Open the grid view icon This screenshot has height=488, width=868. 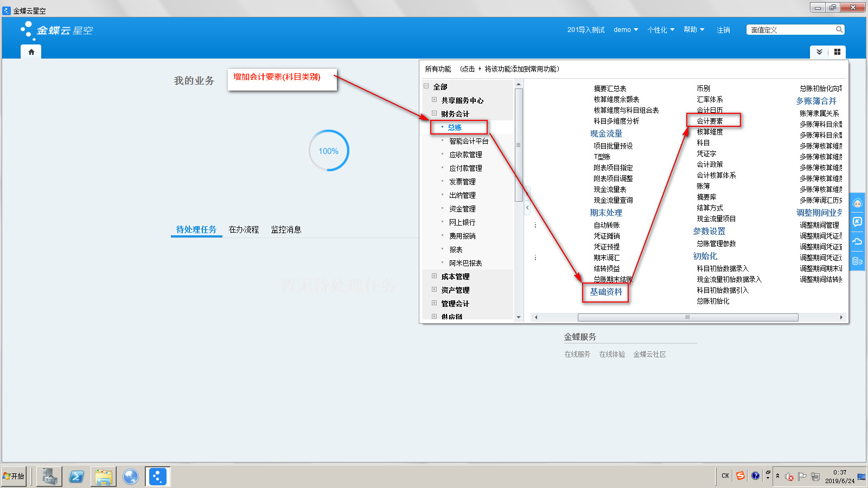point(837,52)
